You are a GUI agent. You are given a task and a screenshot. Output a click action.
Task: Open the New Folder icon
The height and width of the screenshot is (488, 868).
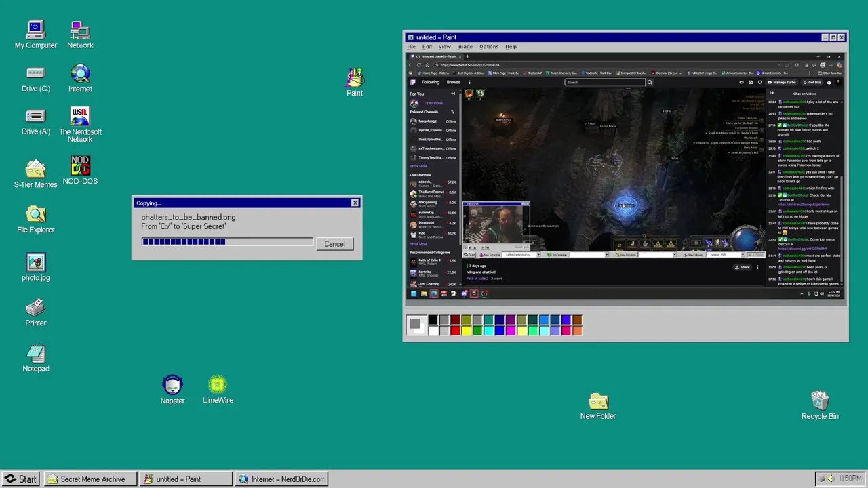click(x=598, y=406)
